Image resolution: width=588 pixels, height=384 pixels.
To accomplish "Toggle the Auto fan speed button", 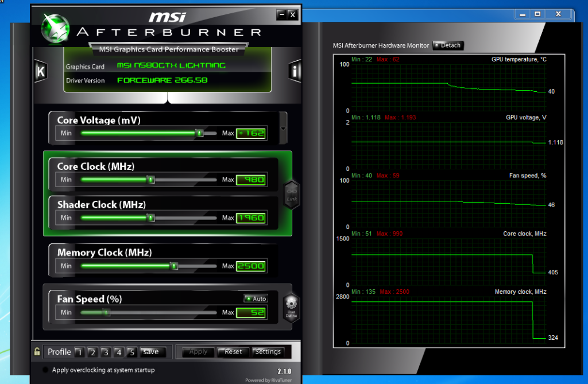I will click(x=256, y=298).
